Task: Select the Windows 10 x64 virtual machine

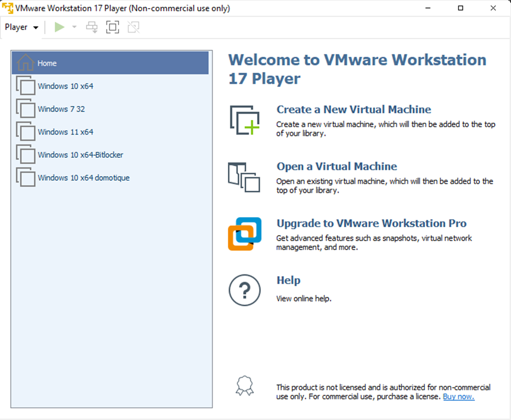Action: click(110, 86)
